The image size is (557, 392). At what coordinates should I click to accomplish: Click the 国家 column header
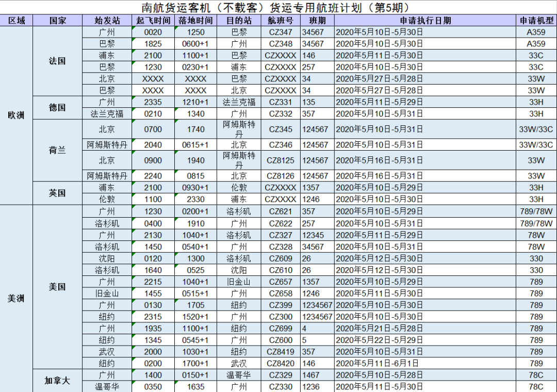pos(58,21)
